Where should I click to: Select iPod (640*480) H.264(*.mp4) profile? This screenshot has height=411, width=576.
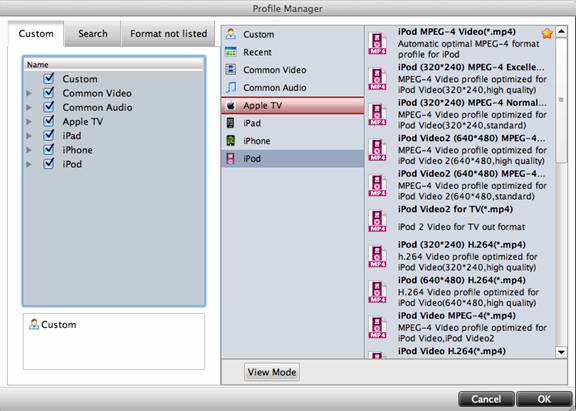[461, 291]
